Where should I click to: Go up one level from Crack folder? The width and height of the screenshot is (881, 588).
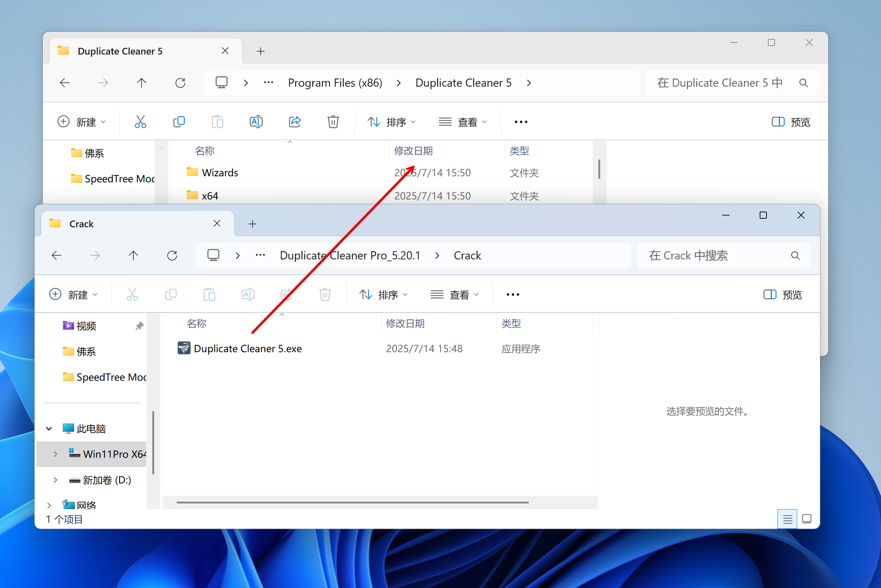tap(133, 256)
